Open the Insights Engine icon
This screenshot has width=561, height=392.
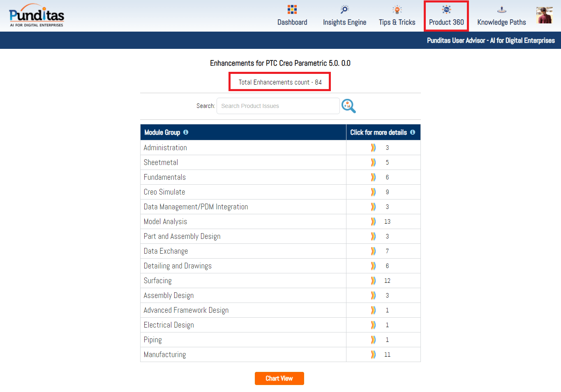[344, 9]
